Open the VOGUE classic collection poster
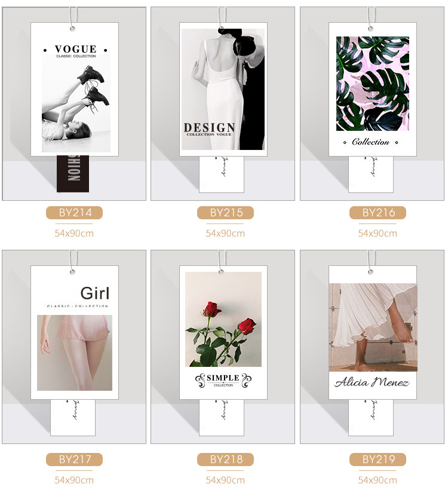 click(x=75, y=90)
